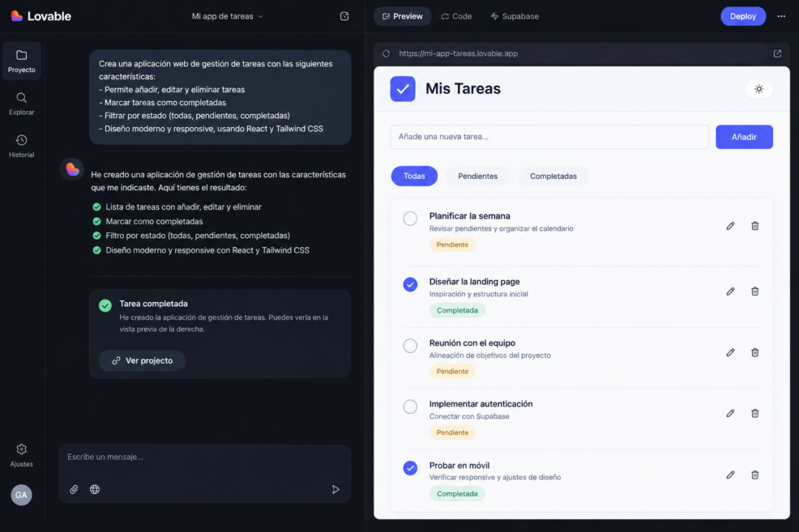Click the Deploy button
Screen dimensions: 799x532
click(743, 16)
